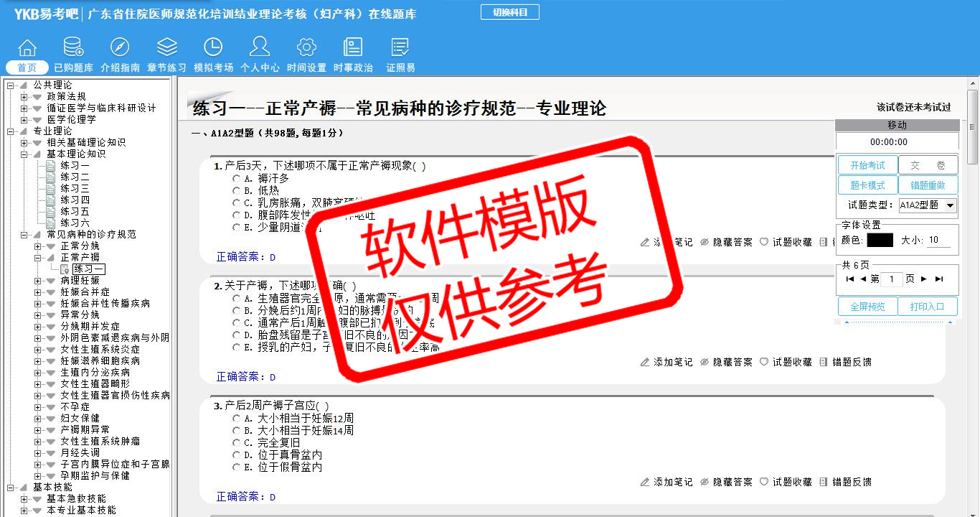This screenshot has width=980, height=517.
Task: Select option C 完全复旧 for question 3
Action: [237, 443]
